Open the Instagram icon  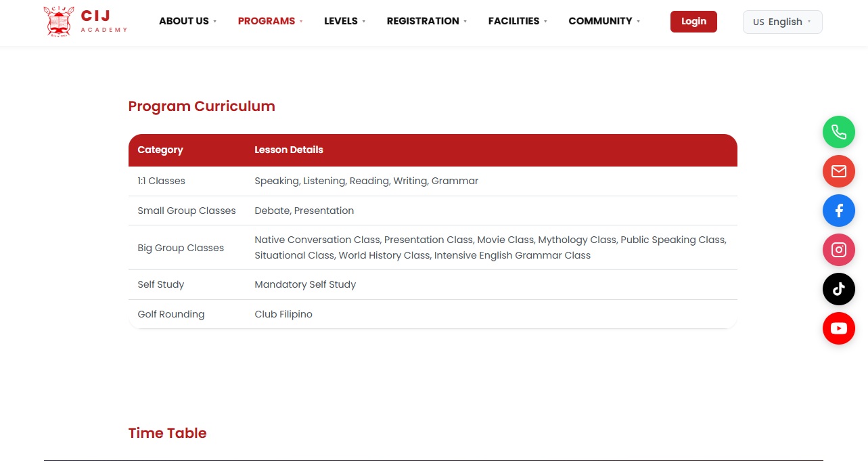point(839,250)
